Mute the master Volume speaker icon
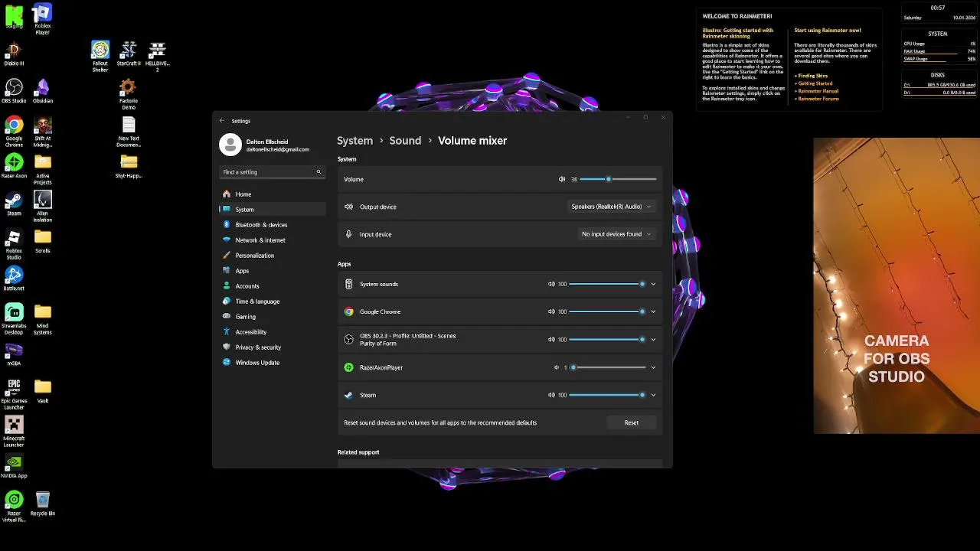 point(562,179)
